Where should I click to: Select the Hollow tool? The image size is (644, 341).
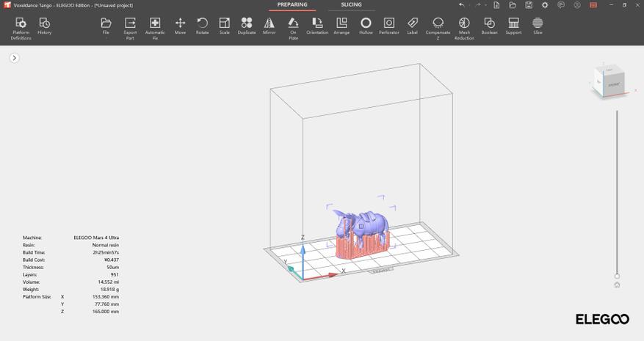(x=366, y=26)
